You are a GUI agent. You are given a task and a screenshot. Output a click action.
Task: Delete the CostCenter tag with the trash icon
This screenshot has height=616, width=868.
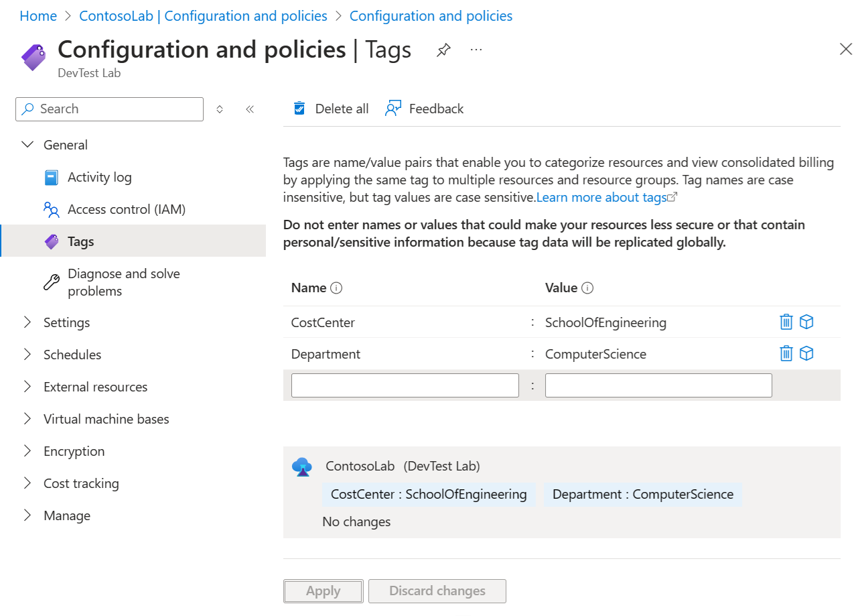click(786, 322)
